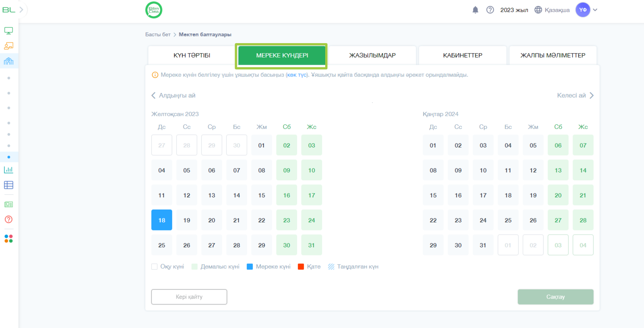Image resolution: width=644 pixels, height=328 pixels.
Task: Go to Басты бет breadcrumb
Action: tap(158, 34)
